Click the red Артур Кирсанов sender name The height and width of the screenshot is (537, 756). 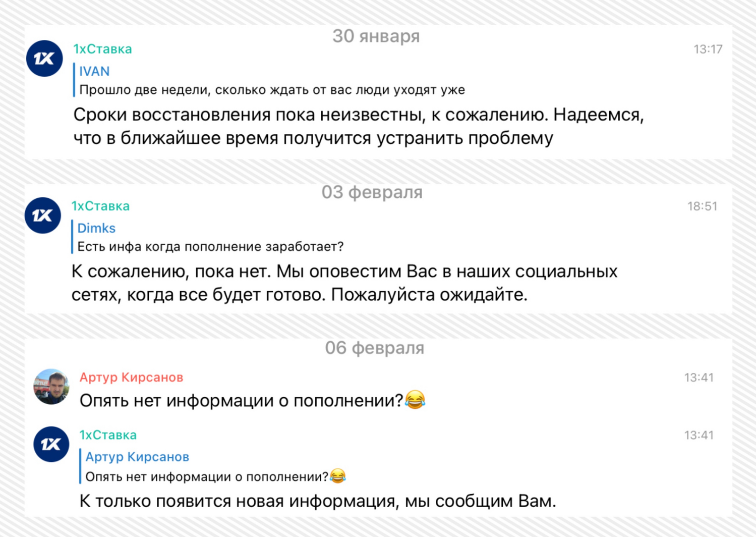pos(131,377)
